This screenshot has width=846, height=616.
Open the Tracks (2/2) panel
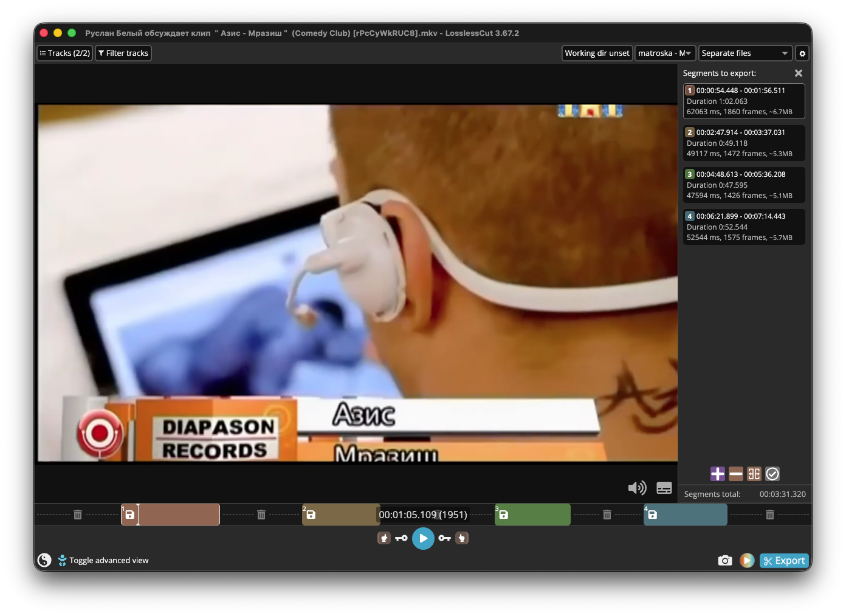[x=65, y=53]
